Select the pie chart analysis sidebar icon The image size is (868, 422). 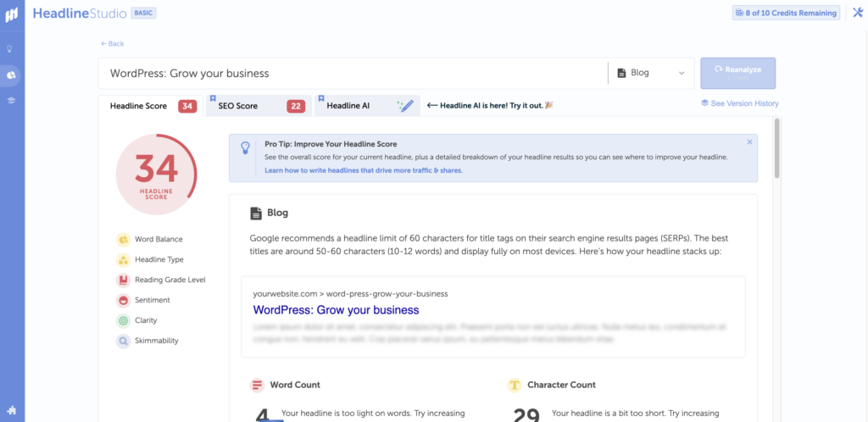[10, 75]
